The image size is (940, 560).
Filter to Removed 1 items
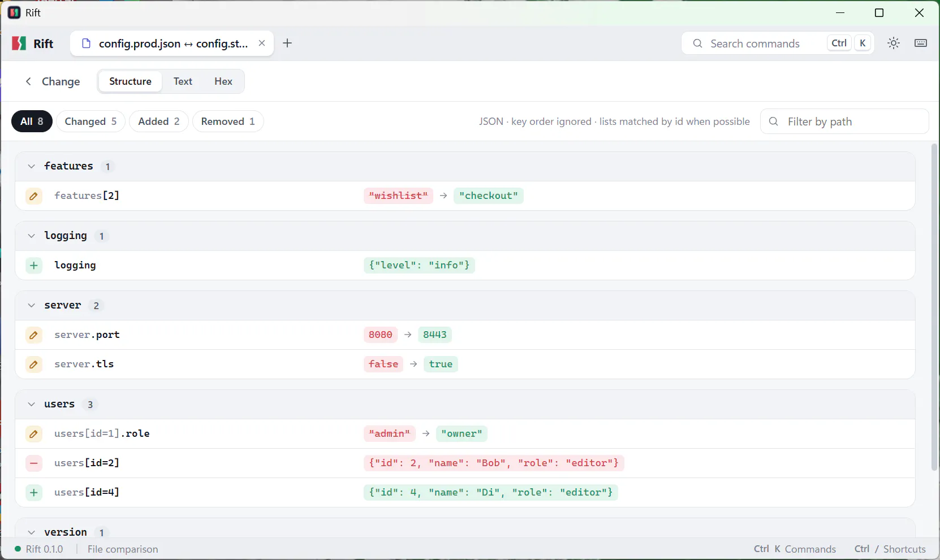[x=228, y=121]
